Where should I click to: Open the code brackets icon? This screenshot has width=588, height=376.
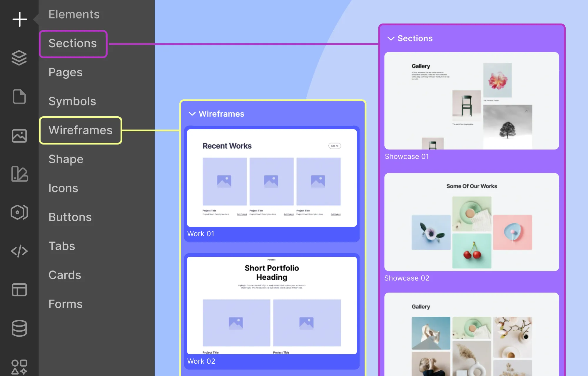click(19, 251)
